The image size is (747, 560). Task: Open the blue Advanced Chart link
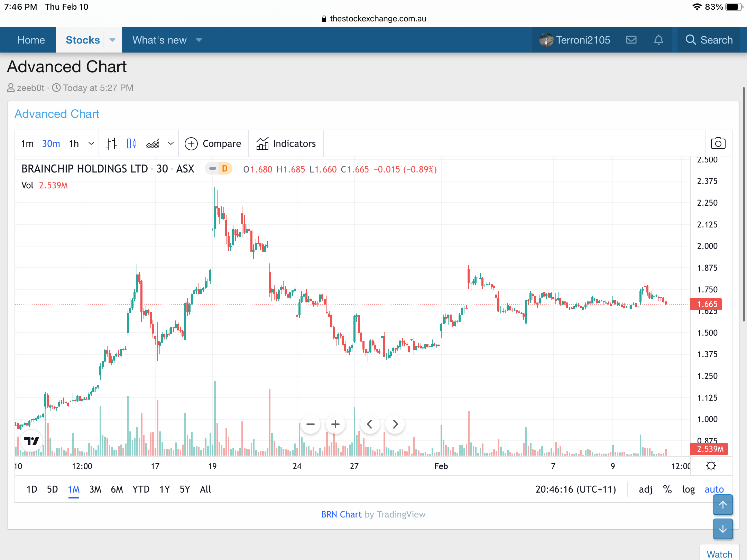(57, 114)
